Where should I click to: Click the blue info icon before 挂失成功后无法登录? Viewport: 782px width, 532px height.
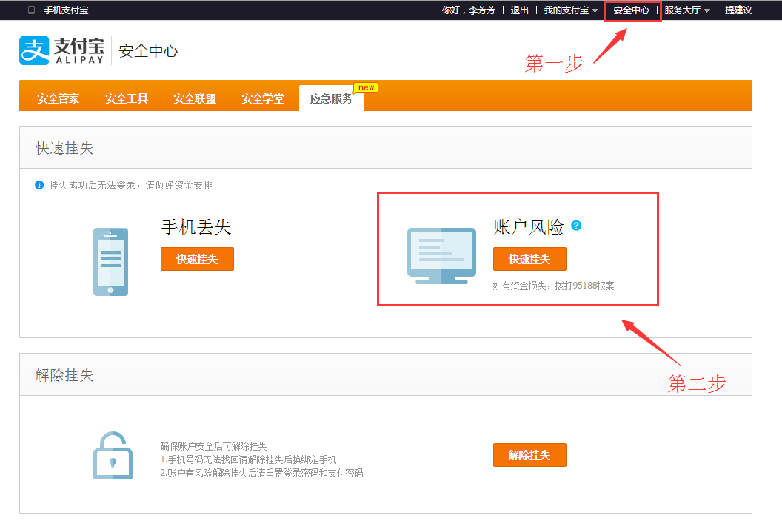40,185
